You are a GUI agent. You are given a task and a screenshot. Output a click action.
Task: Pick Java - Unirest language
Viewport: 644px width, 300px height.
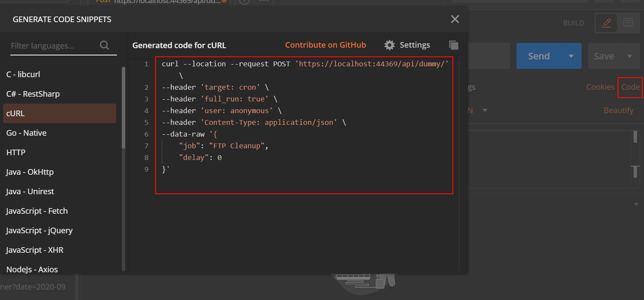(x=59, y=192)
